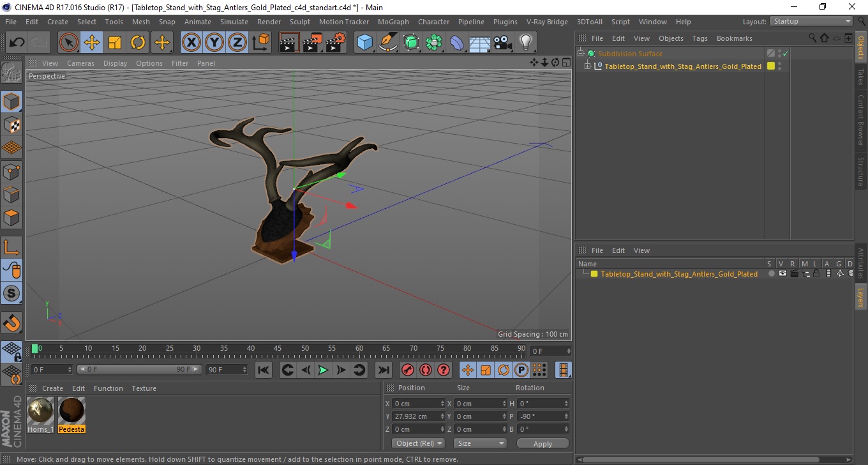Switch to the Attributes side tab
This screenshot has width=868, height=465.
click(860, 263)
